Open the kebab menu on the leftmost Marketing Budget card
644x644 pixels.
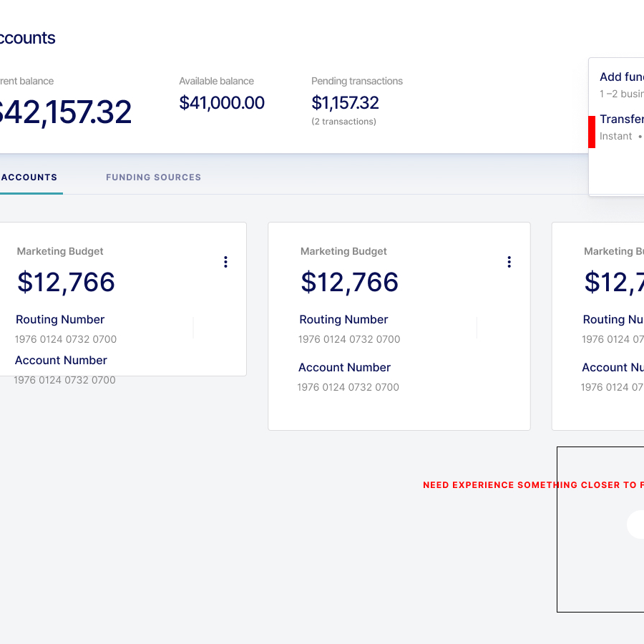point(225,262)
